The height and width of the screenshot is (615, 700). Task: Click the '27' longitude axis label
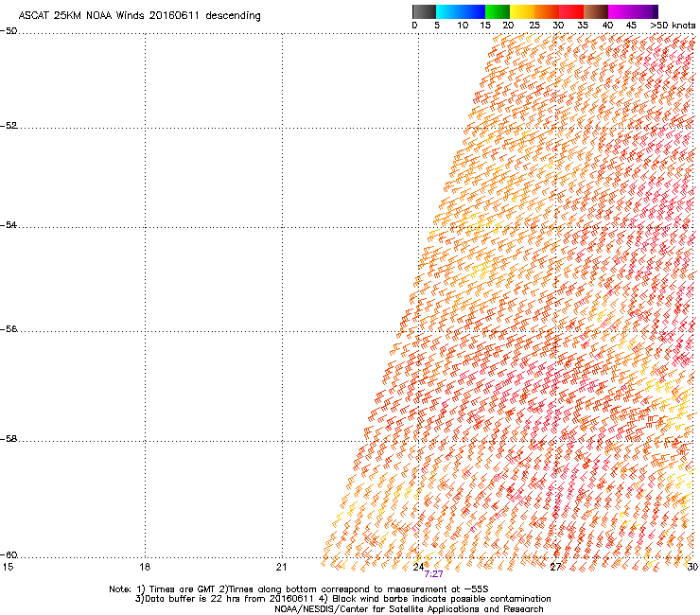555,567
